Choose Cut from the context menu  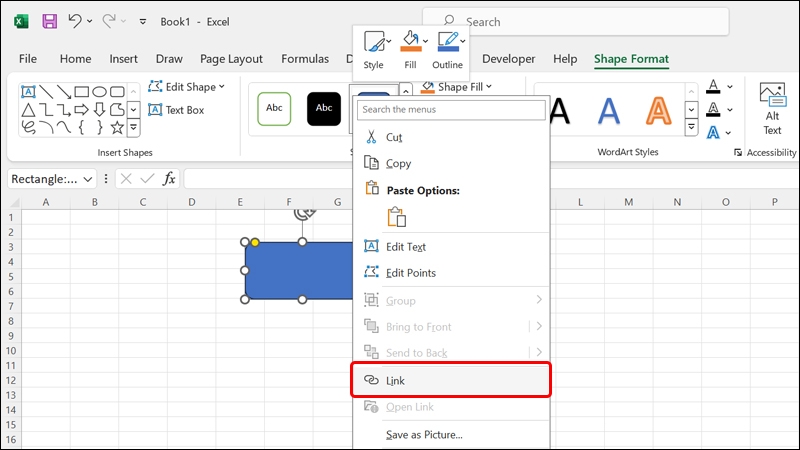coord(452,137)
